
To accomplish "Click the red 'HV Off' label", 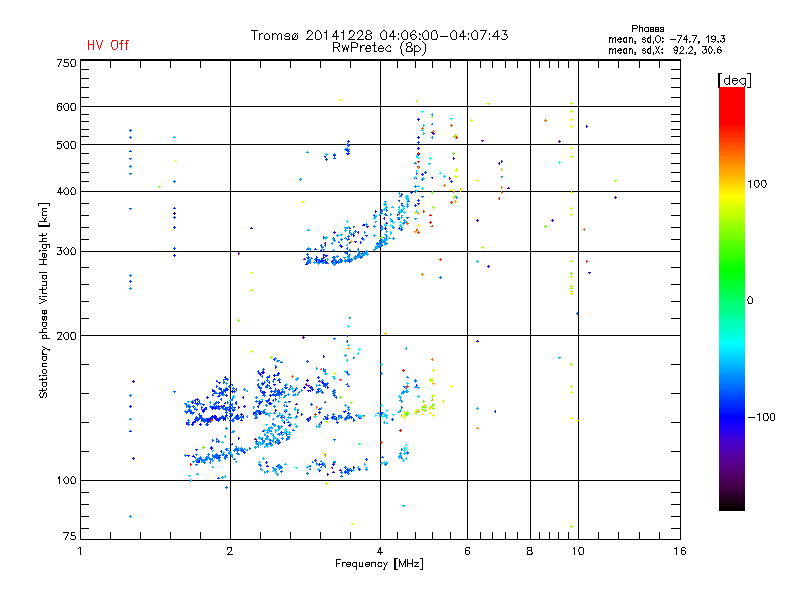I will coord(108,45).
